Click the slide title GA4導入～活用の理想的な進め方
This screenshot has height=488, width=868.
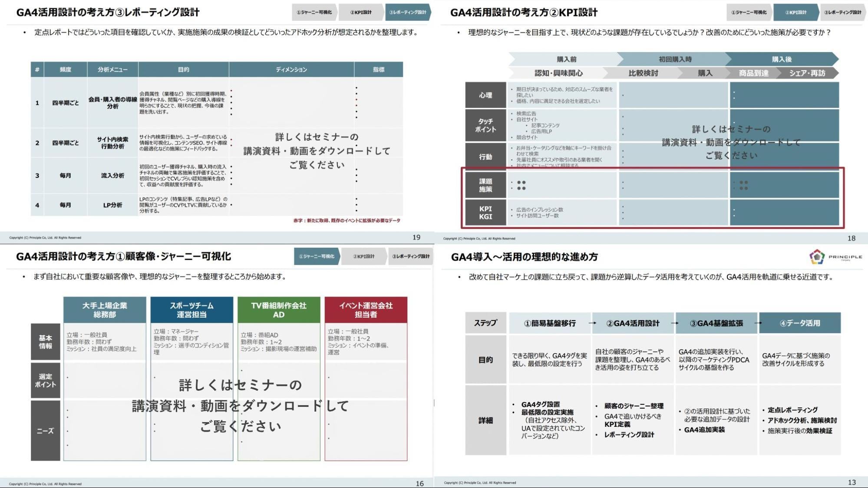coord(524,257)
